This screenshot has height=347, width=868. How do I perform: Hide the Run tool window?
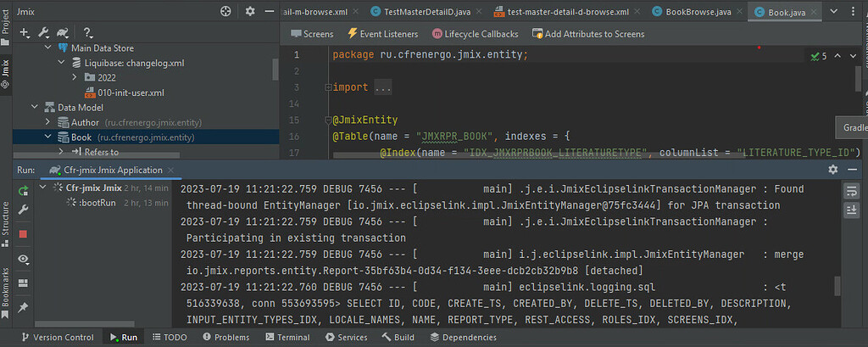[853, 170]
